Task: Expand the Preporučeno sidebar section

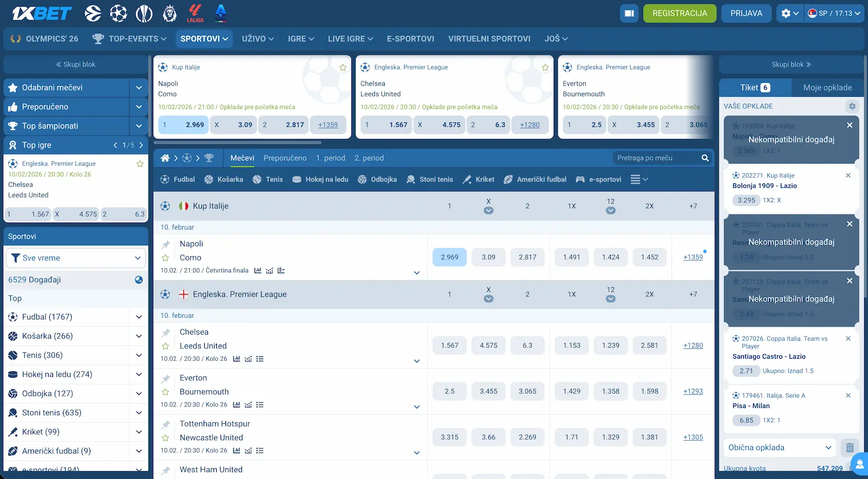Action: [139, 107]
